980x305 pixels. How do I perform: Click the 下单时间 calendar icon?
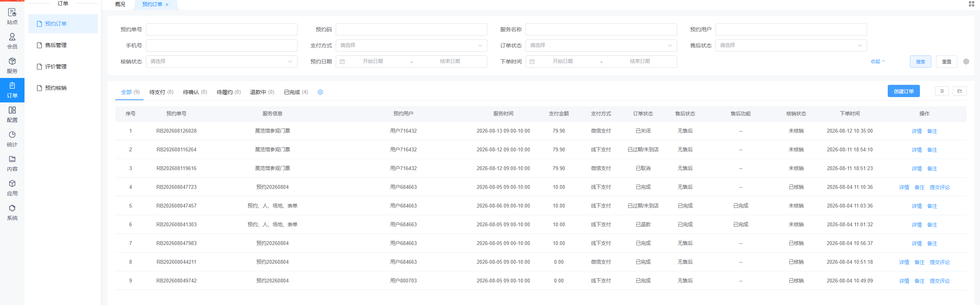[532, 62]
